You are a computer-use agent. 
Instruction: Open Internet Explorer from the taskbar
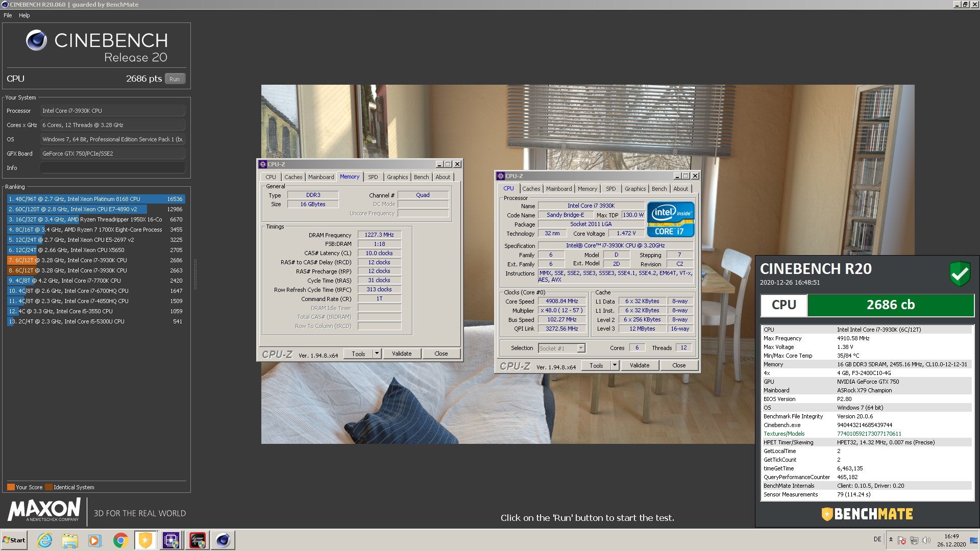[x=45, y=540]
